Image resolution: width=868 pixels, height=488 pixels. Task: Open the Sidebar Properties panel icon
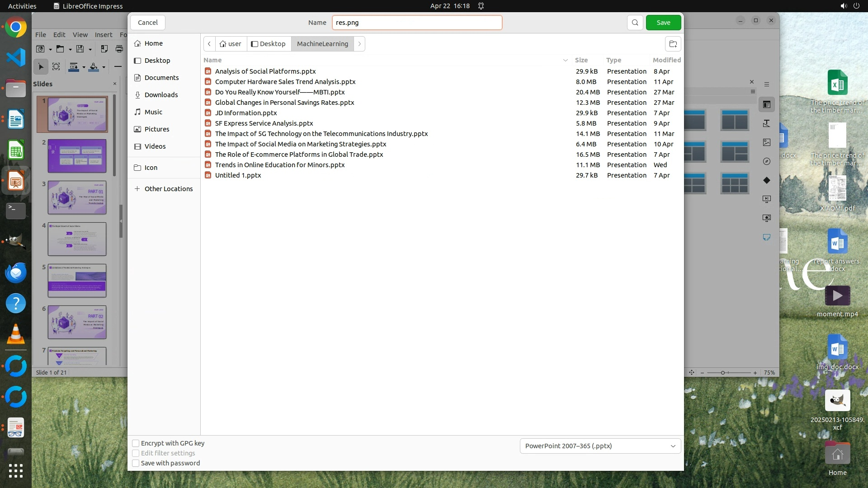(x=767, y=105)
